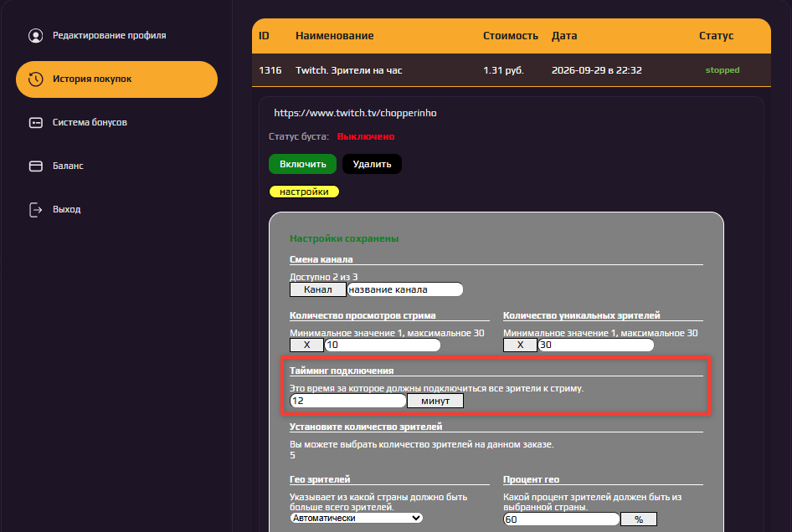Screen dimensions: 792x532
Task: Open Редактирование профиля menu item
Action: (x=116, y=36)
